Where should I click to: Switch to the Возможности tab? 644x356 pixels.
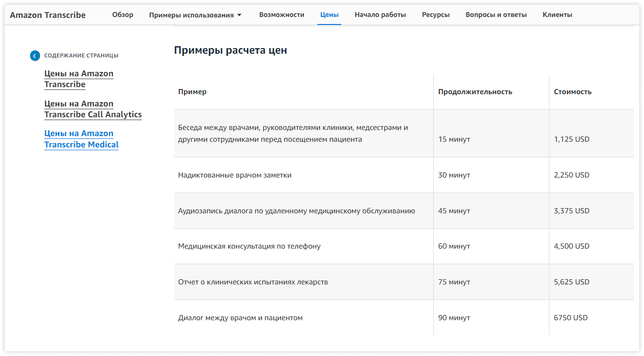pyautogui.click(x=282, y=15)
